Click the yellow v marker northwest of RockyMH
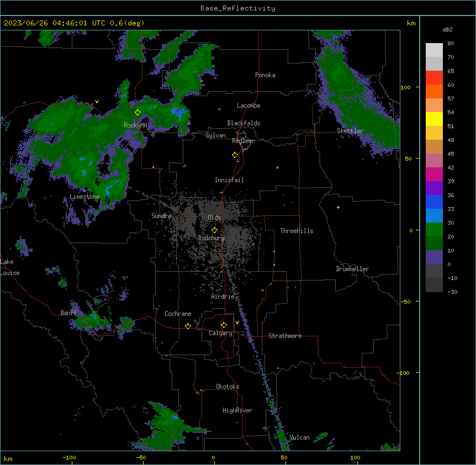 click(x=97, y=102)
